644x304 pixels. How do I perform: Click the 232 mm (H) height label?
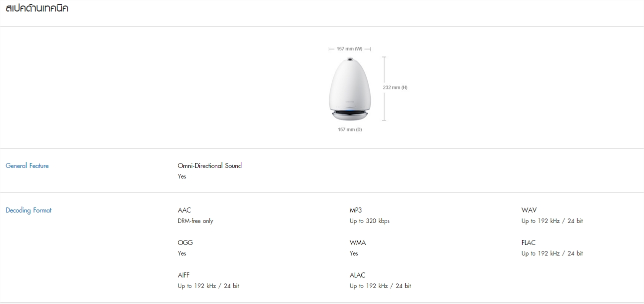(395, 87)
